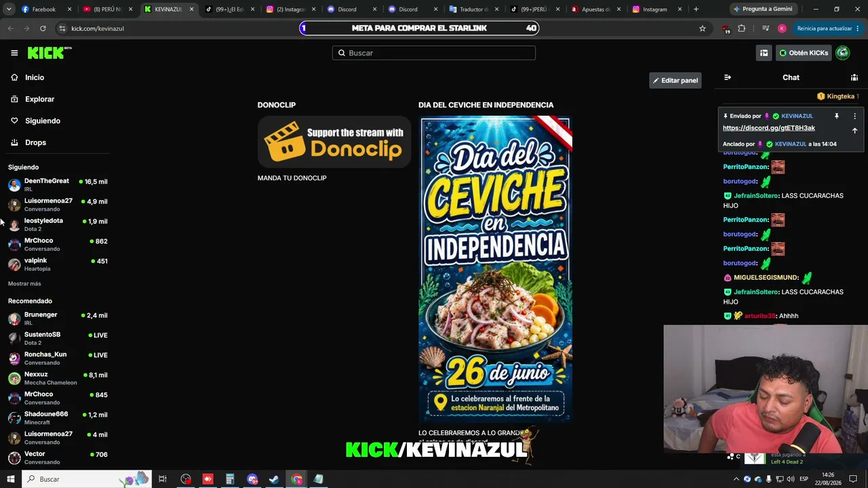The height and width of the screenshot is (488, 868).
Task: Click Reinicia para actualizar button
Action: (829, 28)
